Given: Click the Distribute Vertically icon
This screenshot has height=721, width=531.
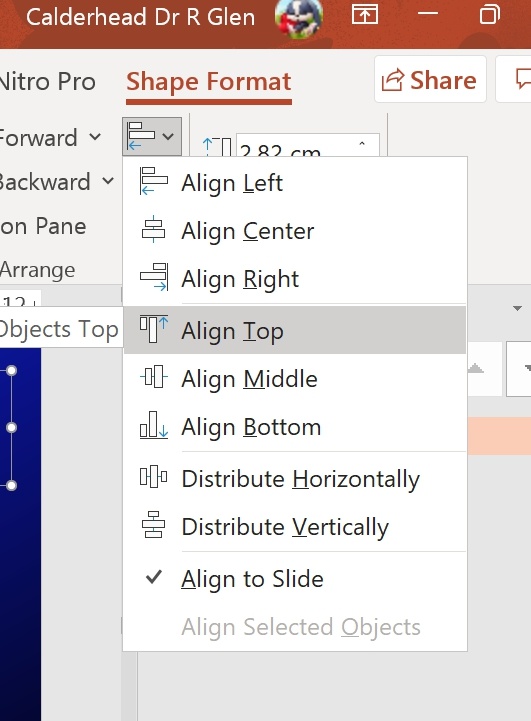Looking at the screenshot, I should (154, 525).
